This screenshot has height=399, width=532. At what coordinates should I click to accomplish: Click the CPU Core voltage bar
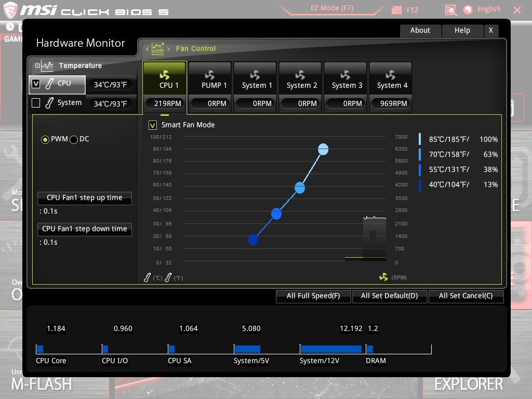(x=40, y=349)
